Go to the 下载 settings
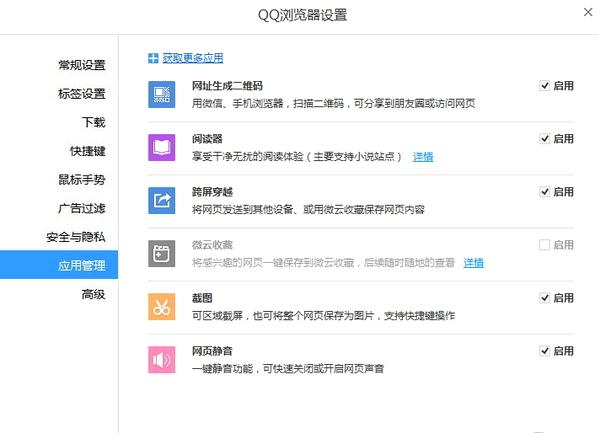The width and height of the screenshot is (599, 433). tap(93, 122)
